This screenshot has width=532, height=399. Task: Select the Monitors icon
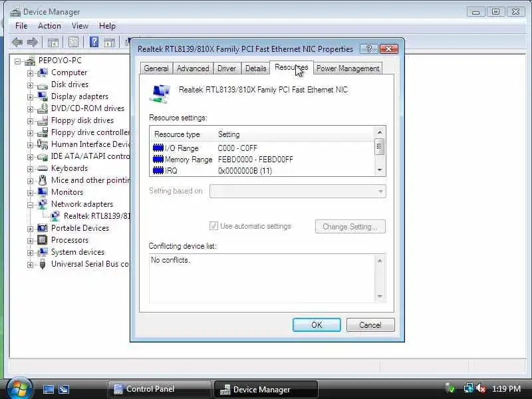[x=43, y=192]
